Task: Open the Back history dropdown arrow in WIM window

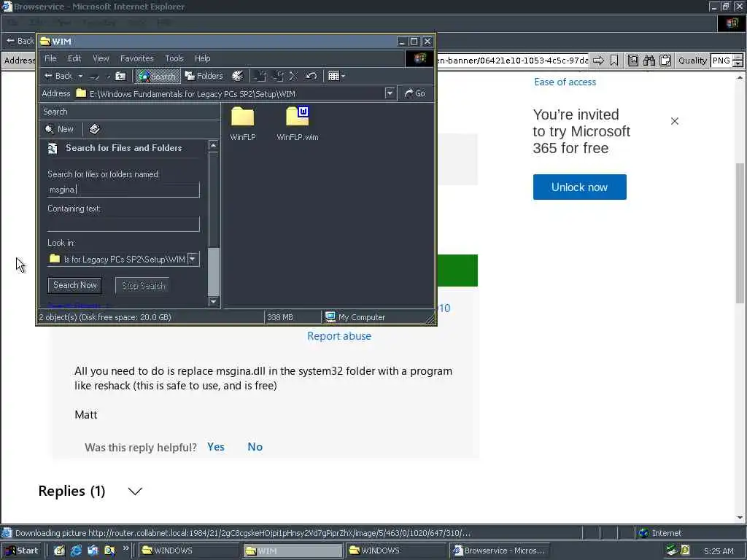Action: [80, 76]
